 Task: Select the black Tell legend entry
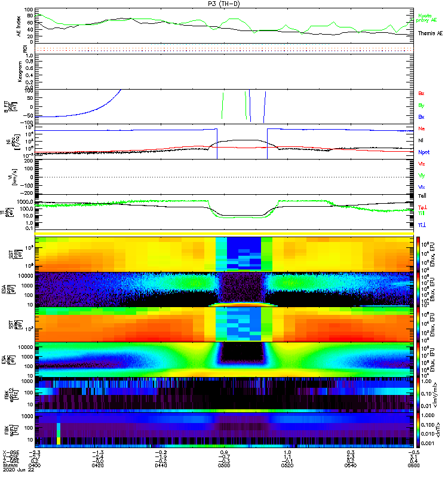click(422, 196)
